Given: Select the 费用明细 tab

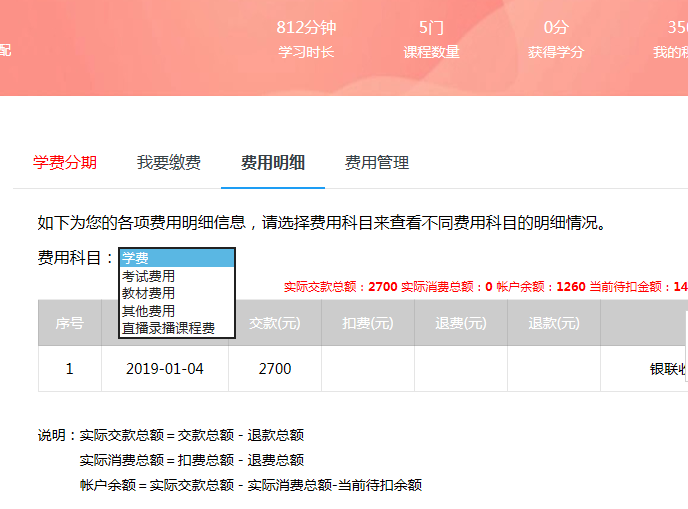Looking at the screenshot, I should coord(273,163).
